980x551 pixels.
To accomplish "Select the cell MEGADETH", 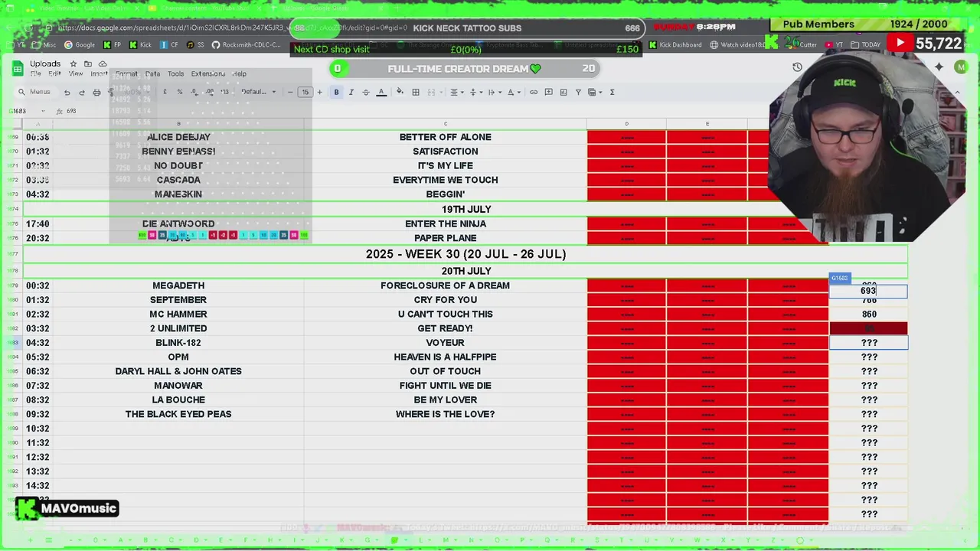I will pos(178,285).
